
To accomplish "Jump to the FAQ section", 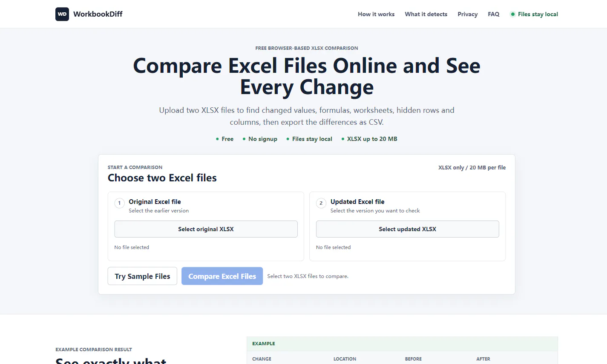I will (494, 14).
